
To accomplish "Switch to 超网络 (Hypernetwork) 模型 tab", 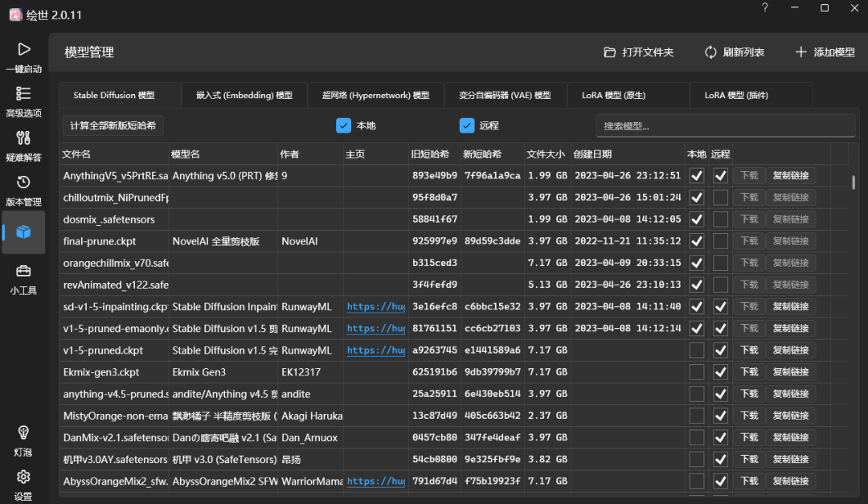I will tap(376, 96).
